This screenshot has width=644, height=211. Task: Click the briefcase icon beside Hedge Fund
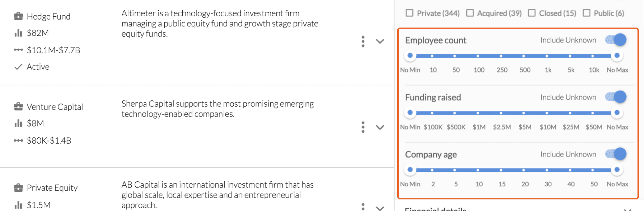pos(18,16)
